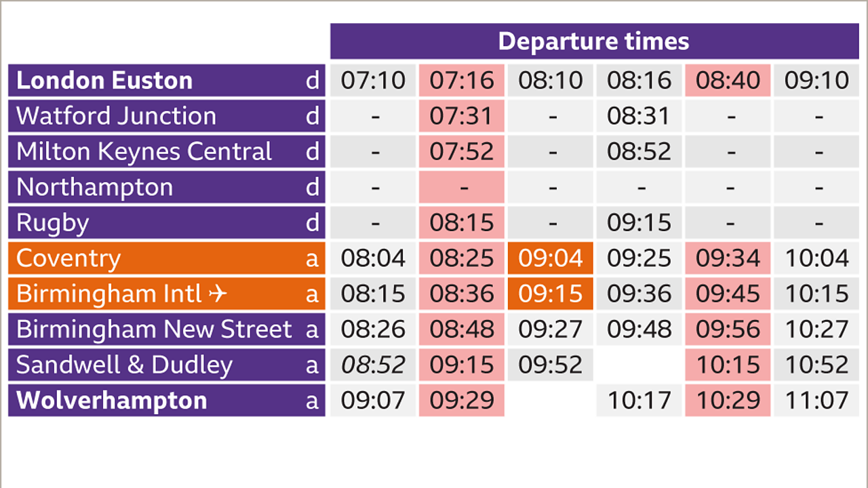Click the Wolverhampton station row label
Screen dimensions: 868x488
112,401
